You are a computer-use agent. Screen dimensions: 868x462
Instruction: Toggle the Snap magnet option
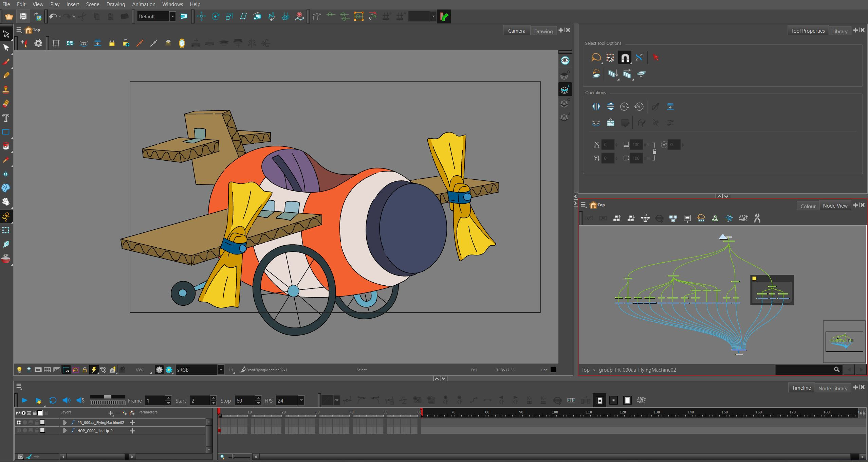tap(625, 58)
